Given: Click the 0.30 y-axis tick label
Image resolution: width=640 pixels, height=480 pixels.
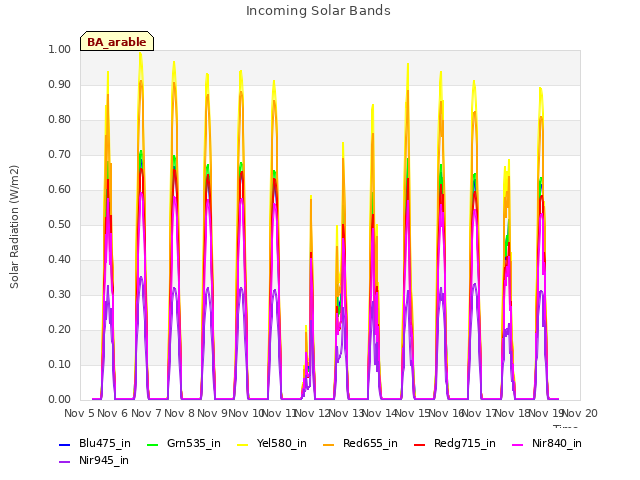Looking at the screenshot, I should [x=60, y=295].
